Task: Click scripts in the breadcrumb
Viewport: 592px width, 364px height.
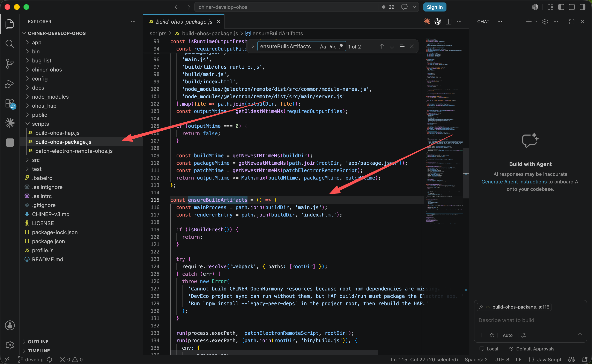Action: pyautogui.click(x=158, y=33)
